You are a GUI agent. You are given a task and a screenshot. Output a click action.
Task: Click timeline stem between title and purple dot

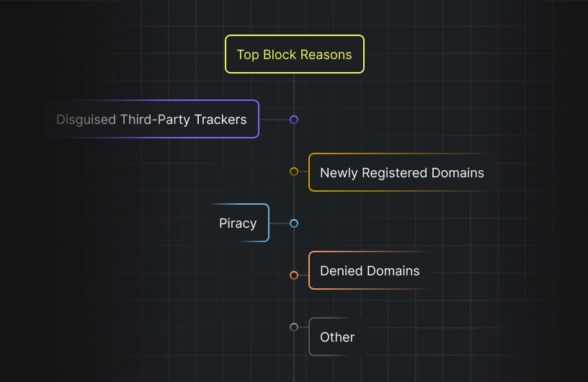(x=294, y=94)
